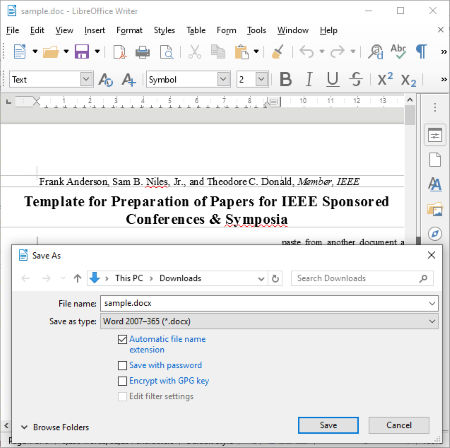Refresh the Downloads folder listing
Viewport: 450px width, 448px height.
tap(275, 278)
